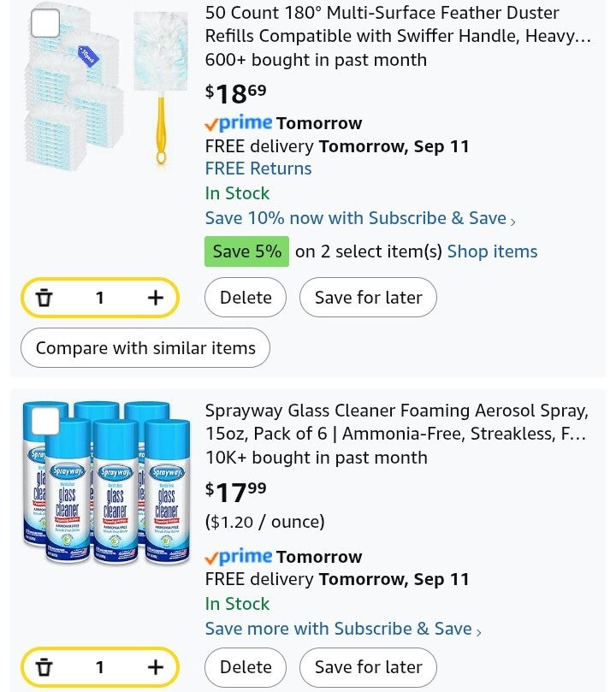The height and width of the screenshot is (692, 616).
Task: Increase feather duster quantity with plus icon
Action: pos(155,298)
